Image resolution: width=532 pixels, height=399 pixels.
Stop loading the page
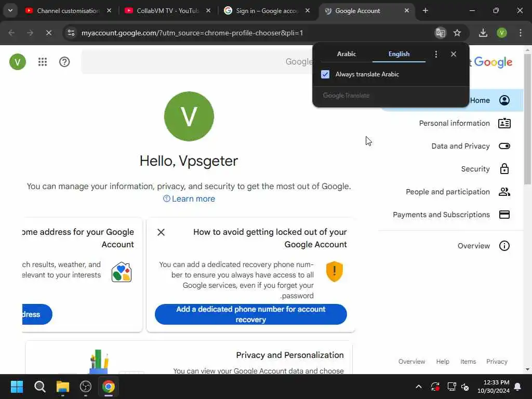pos(48,33)
